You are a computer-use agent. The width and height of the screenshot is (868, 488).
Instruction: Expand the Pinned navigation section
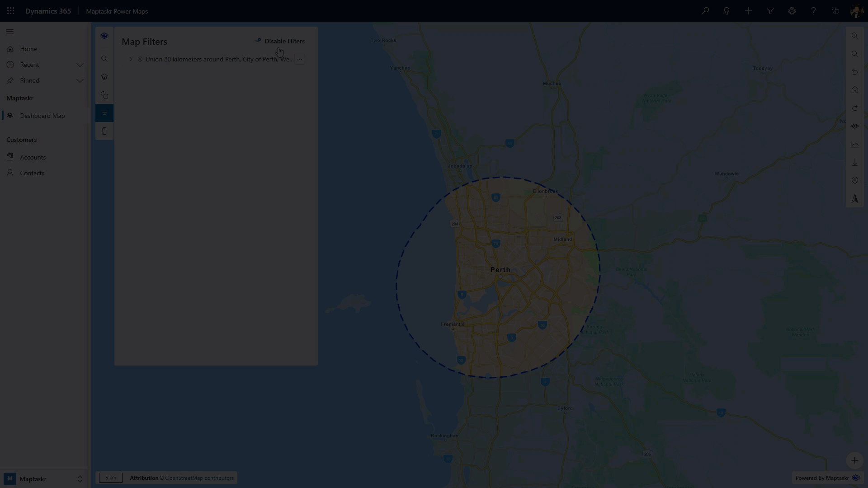pos(80,80)
